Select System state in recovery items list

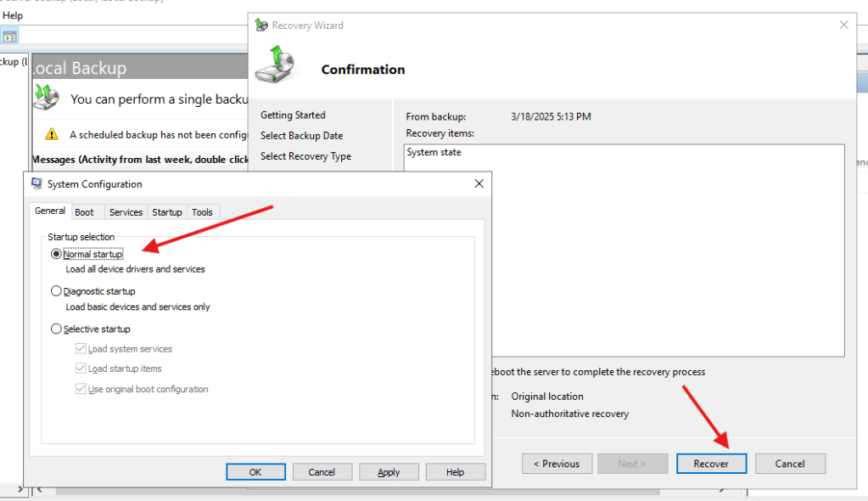pos(434,153)
